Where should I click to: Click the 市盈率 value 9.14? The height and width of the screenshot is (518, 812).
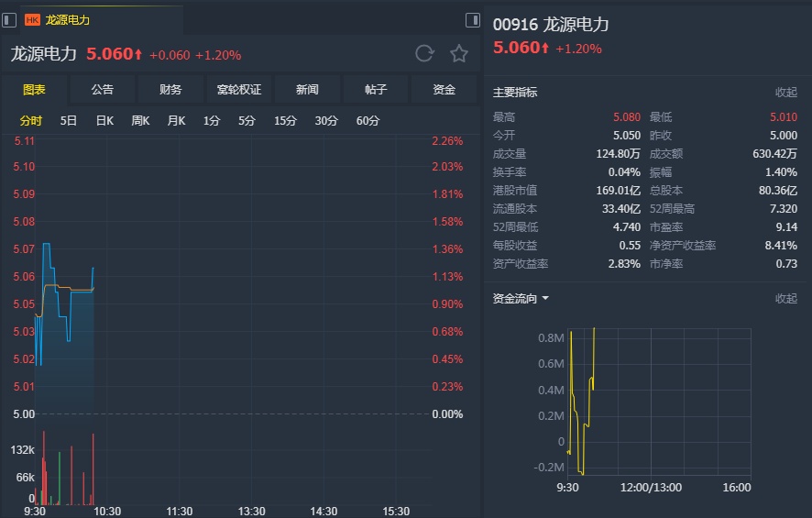coord(786,226)
